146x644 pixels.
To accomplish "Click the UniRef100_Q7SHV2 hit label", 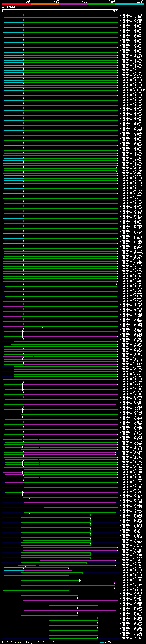I will click(131, 289).
